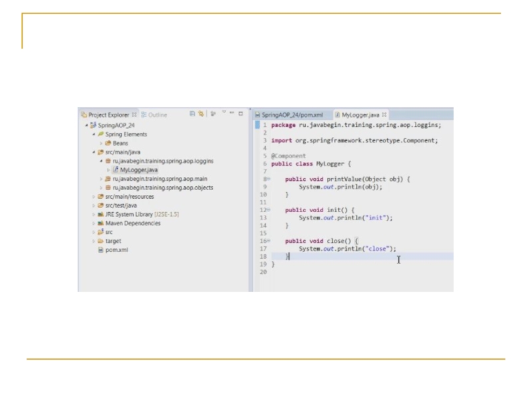This screenshot has height=399, width=532.
Task: Expand the Beans node
Action: point(100,143)
